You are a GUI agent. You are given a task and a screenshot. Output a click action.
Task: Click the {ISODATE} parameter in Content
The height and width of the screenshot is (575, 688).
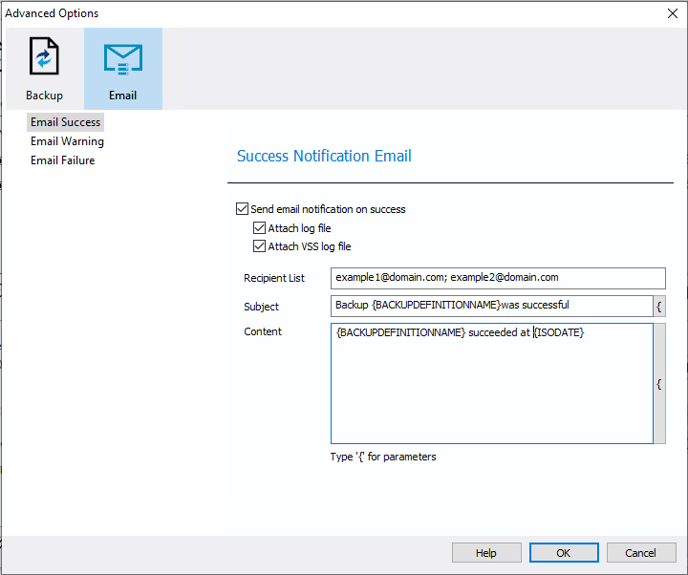tap(559, 332)
